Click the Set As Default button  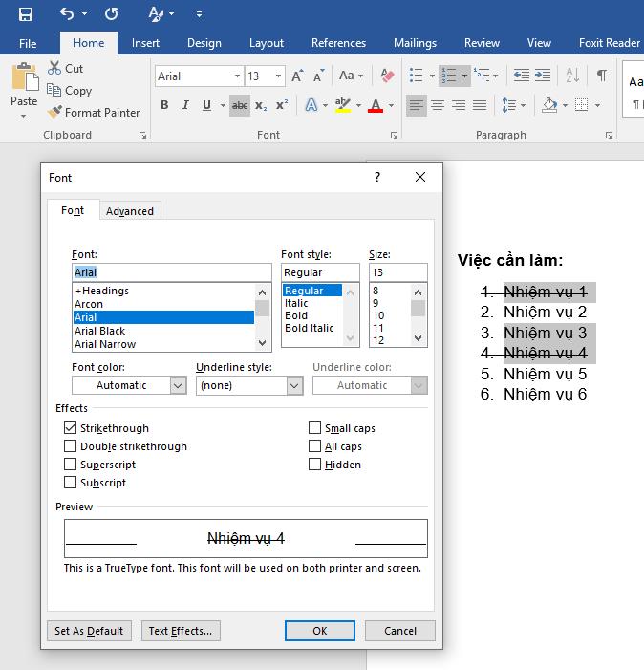coord(89,631)
